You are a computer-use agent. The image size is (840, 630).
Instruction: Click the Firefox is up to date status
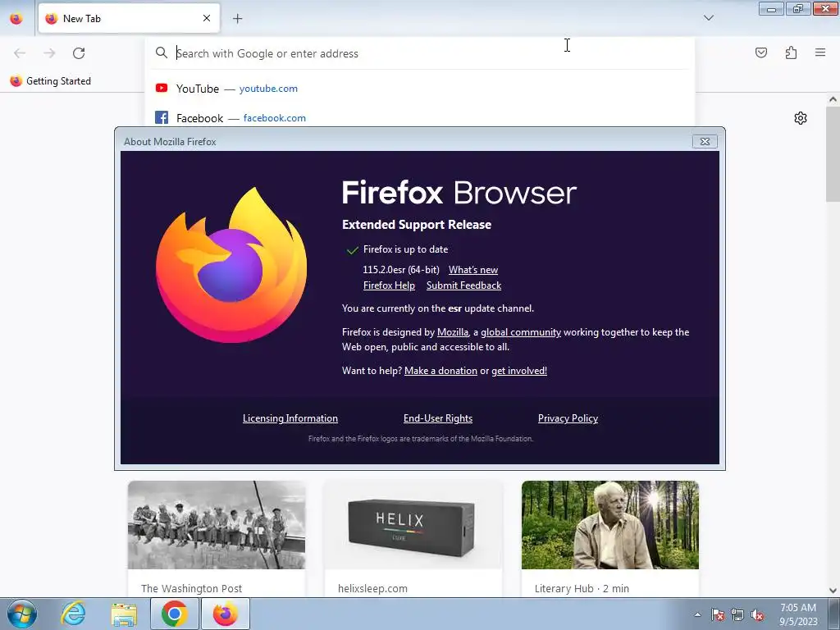(x=405, y=249)
